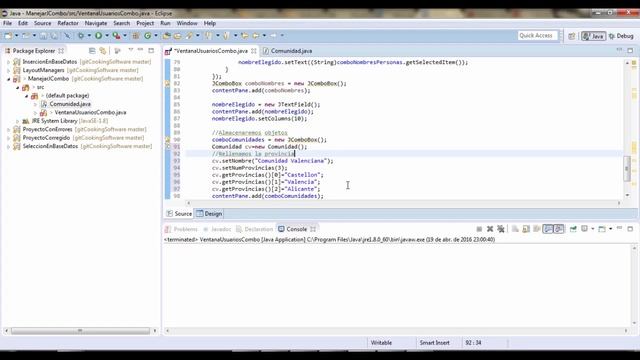This screenshot has height=360, width=640.
Task: Open the Window menu
Action: (x=187, y=23)
